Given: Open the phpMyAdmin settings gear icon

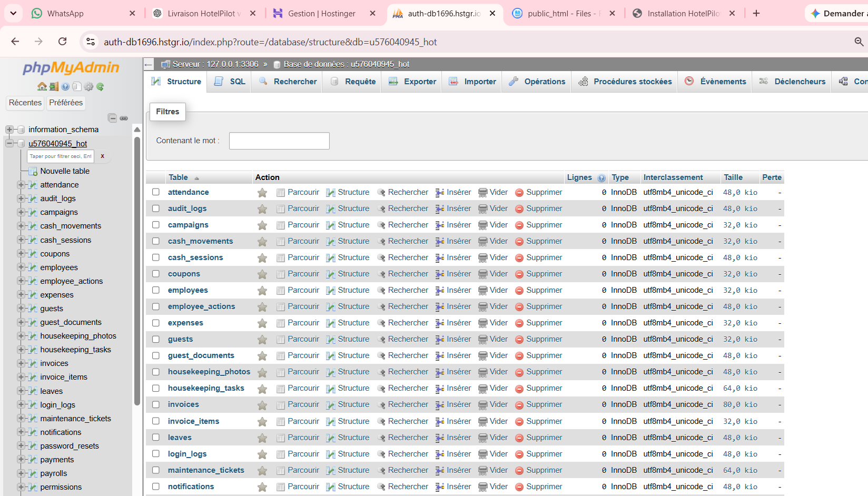Looking at the screenshot, I should click(x=88, y=86).
